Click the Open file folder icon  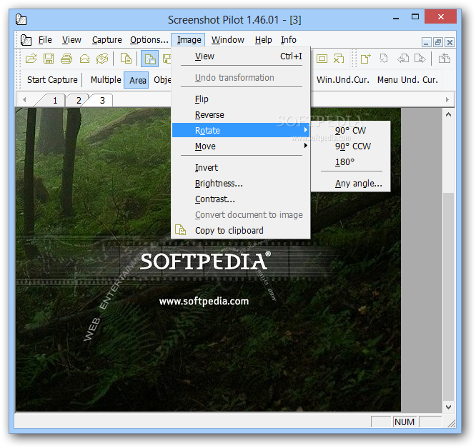(x=31, y=59)
